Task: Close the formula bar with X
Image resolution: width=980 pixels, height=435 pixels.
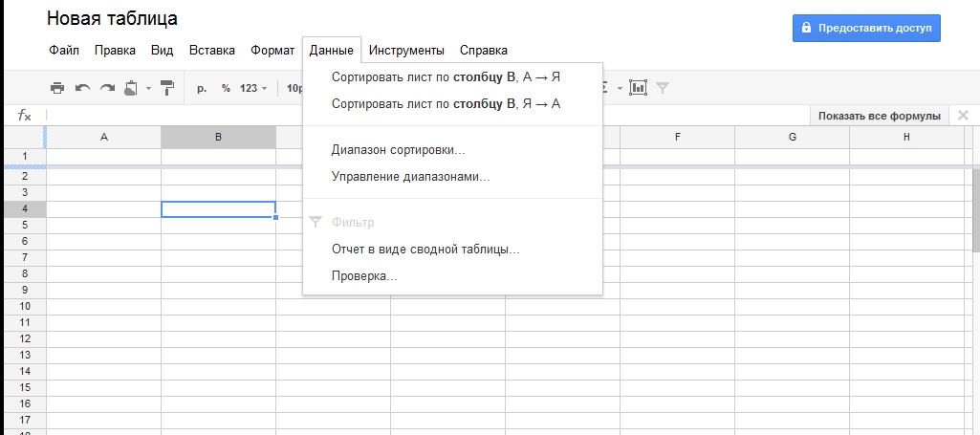Action: [x=963, y=116]
